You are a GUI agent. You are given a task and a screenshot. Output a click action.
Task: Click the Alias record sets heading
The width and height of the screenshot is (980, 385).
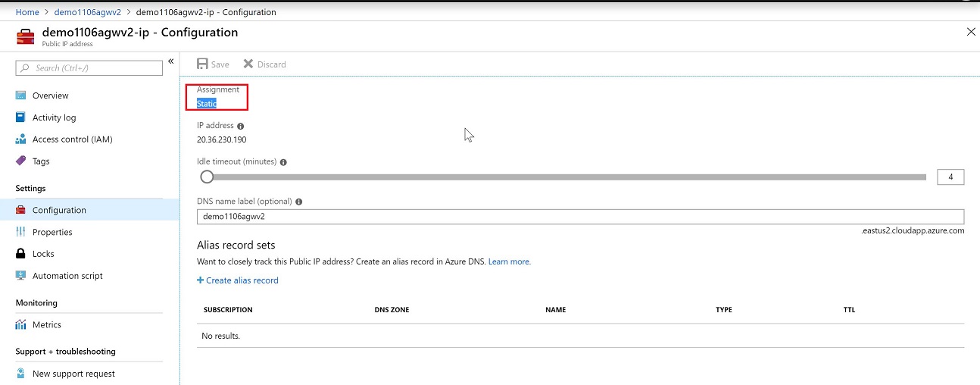236,246
